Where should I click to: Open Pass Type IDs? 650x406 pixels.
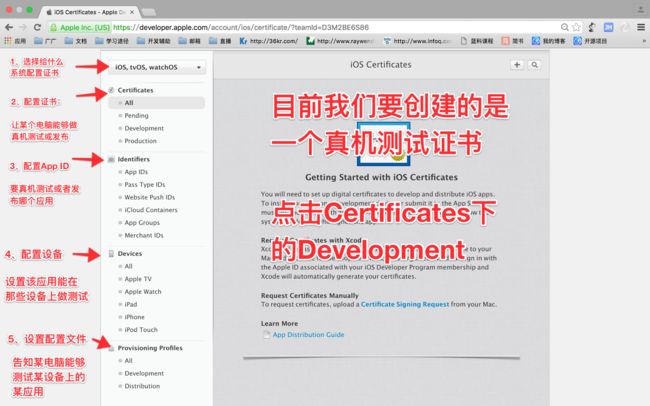145,185
